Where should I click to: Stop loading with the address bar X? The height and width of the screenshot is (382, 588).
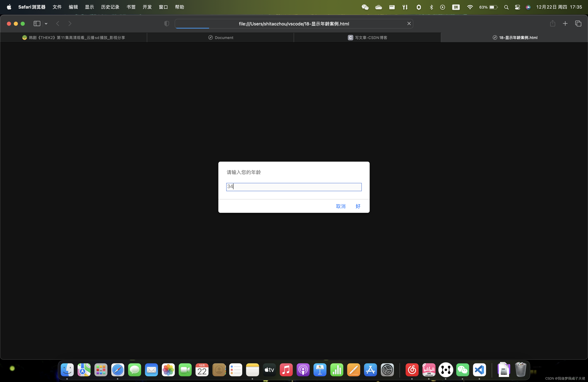tap(409, 23)
